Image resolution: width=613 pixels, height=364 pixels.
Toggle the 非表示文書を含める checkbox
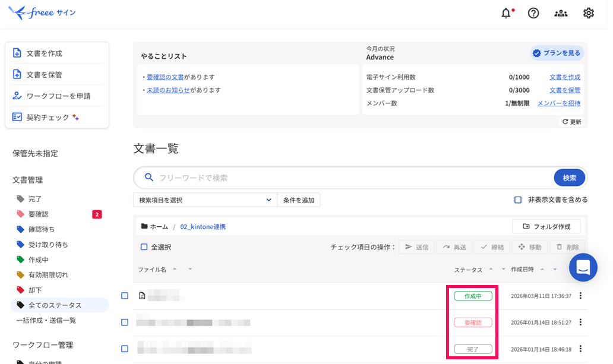point(518,200)
